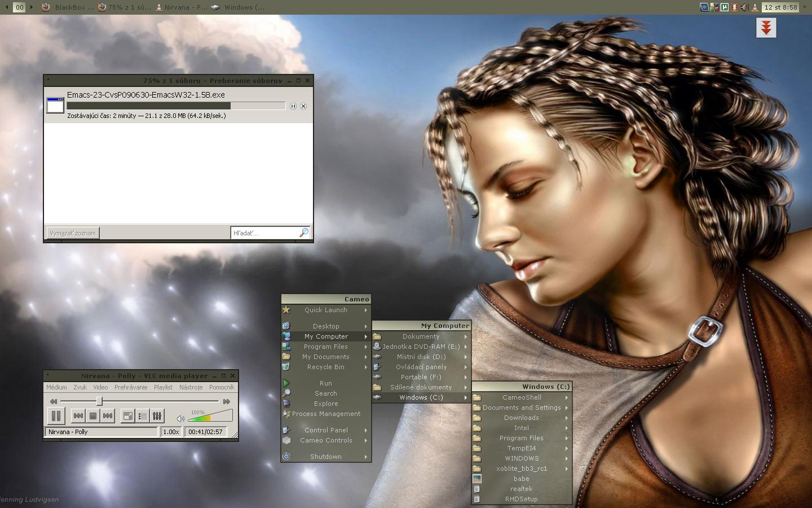812x508 pixels.
Task: Open Process Management from Cameo menu
Action: click(x=326, y=414)
